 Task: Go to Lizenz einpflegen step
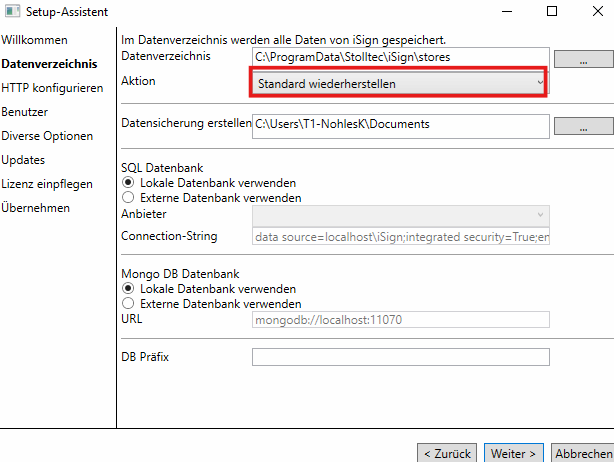pyautogui.click(x=47, y=184)
